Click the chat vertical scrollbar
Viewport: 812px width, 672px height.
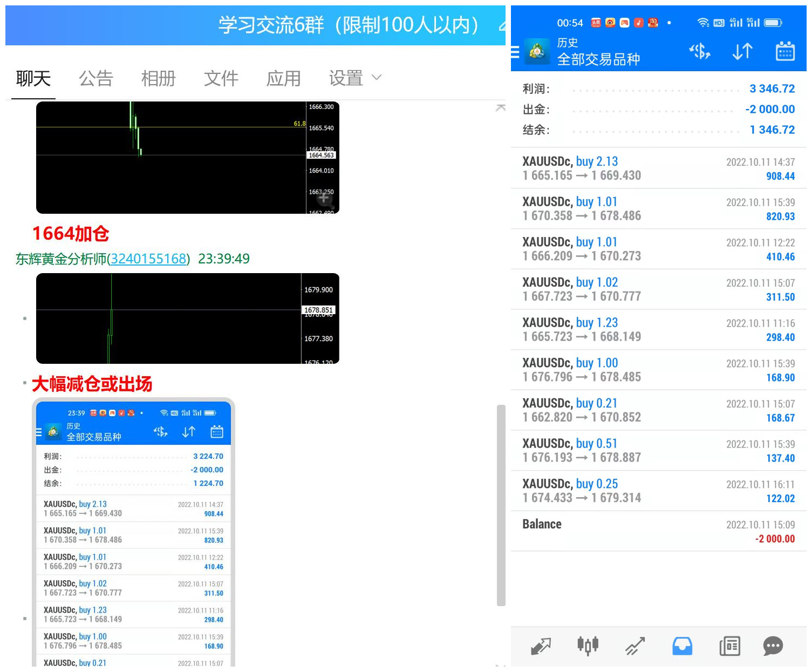pyautogui.click(x=501, y=505)
